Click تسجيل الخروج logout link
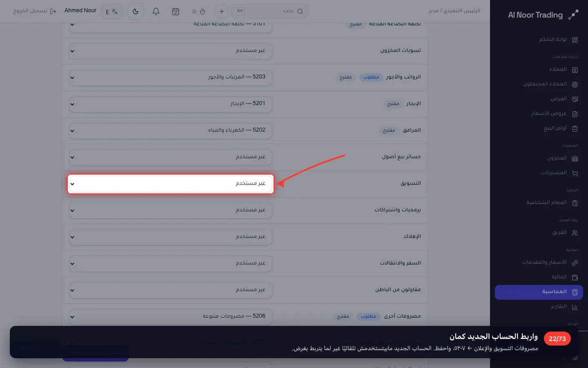Viewport: 588px width, 368px height. tap(35, 11)
